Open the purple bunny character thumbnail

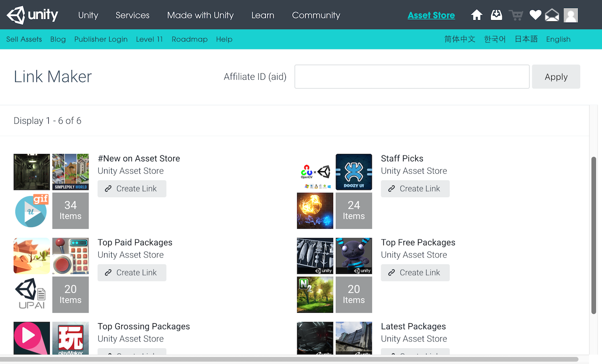[354, 256]
